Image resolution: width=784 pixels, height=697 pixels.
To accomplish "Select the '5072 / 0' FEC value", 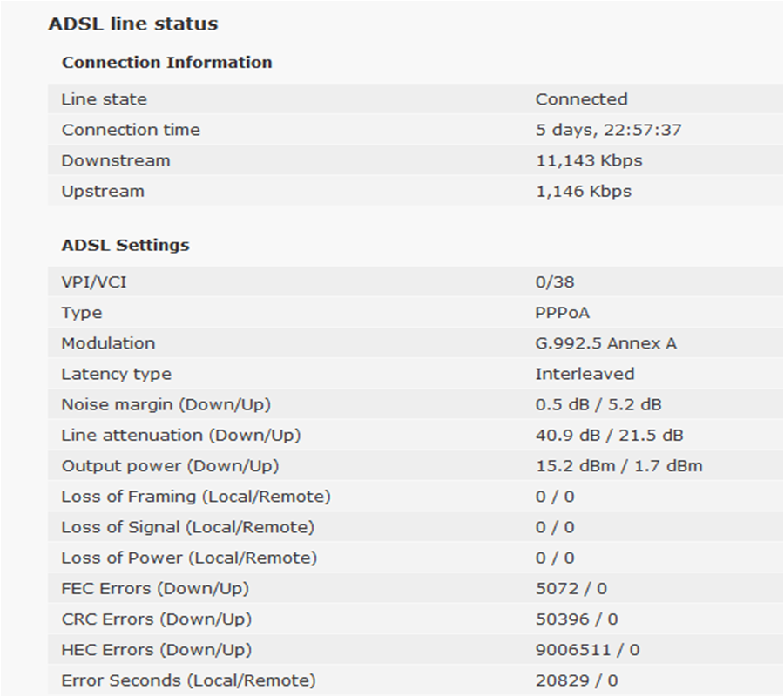I will click(x=571, y=588).
